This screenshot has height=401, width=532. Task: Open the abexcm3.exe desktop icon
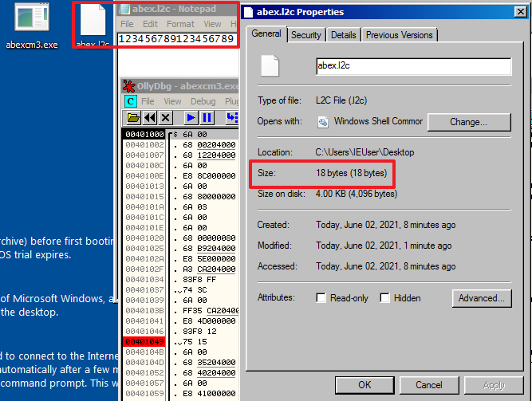(32, 26)
